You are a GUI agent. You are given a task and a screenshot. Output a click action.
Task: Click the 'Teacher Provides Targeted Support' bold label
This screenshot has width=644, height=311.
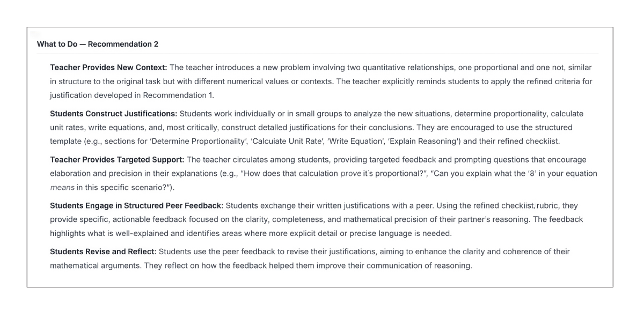pyautogui.click(x=117, y=160)
